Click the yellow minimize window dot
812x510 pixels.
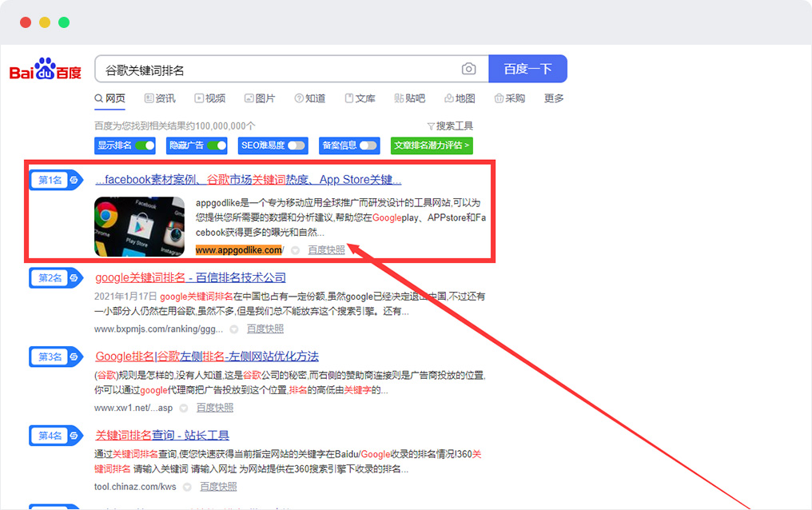[45, 22]
